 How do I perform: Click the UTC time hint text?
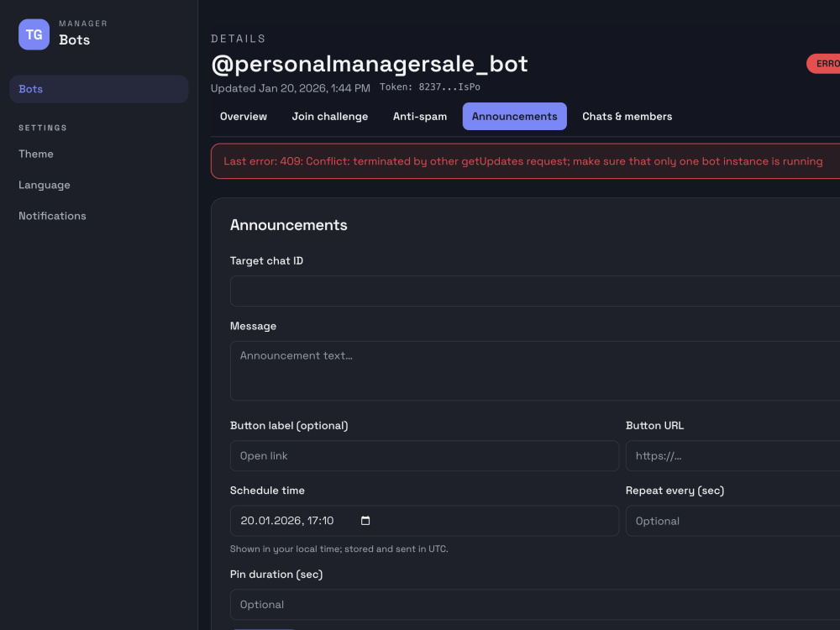[339, 549]
